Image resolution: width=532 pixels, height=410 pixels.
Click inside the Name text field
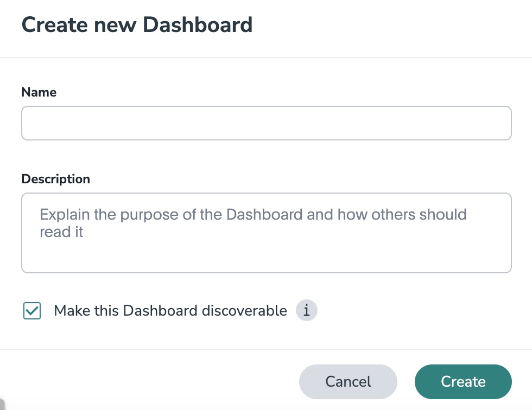pos(266,123)
